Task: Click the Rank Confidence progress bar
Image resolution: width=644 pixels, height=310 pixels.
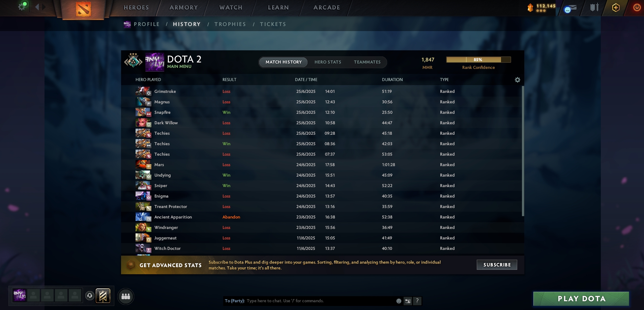Action: 478,60
